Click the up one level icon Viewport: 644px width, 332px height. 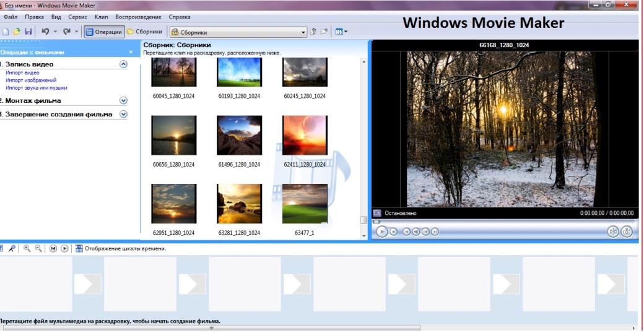point(313,32)
